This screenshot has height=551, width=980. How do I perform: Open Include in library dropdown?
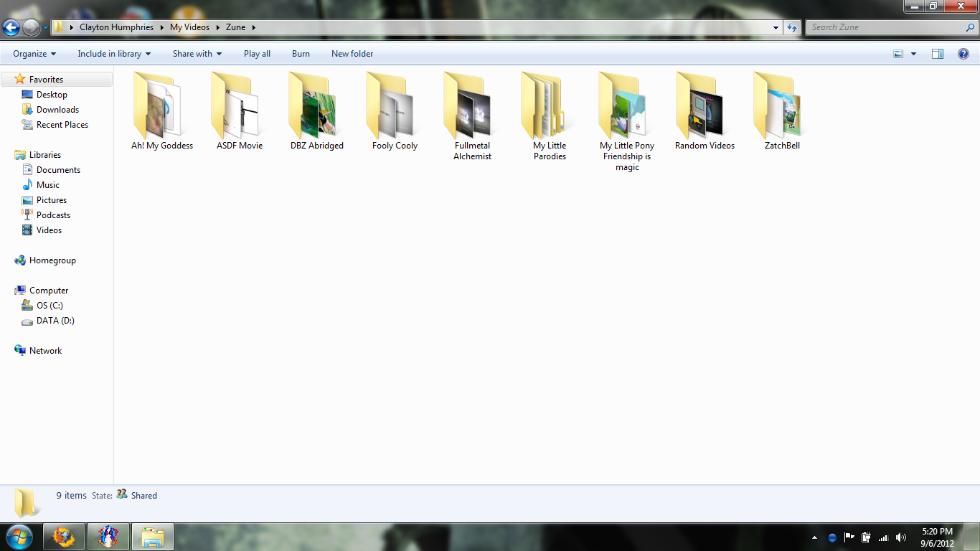(114, 54)
